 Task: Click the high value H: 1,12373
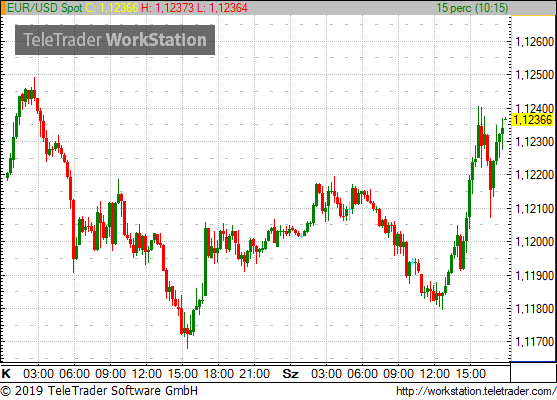tap(167, 8)
